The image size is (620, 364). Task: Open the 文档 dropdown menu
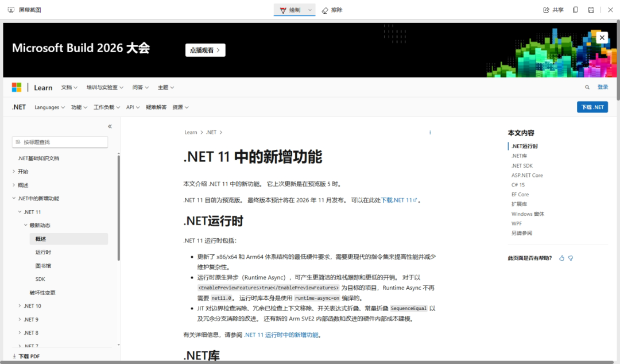point(69,87)
